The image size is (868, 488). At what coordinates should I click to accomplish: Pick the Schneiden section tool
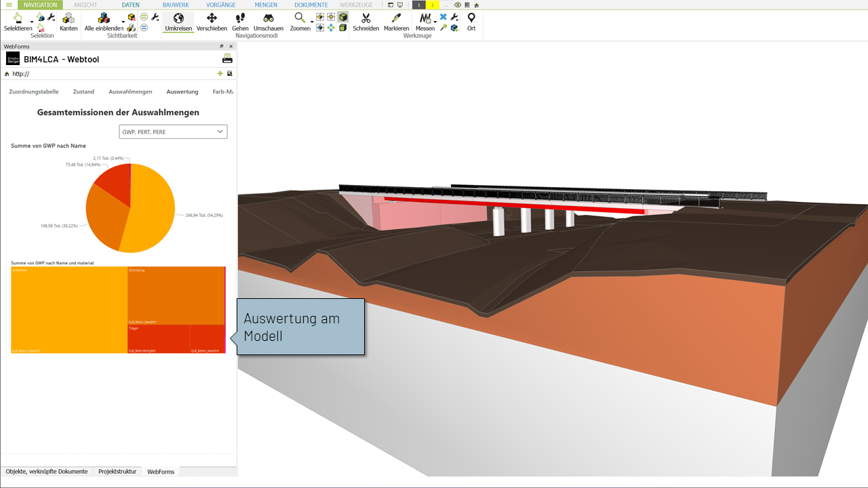click(366, 22)
